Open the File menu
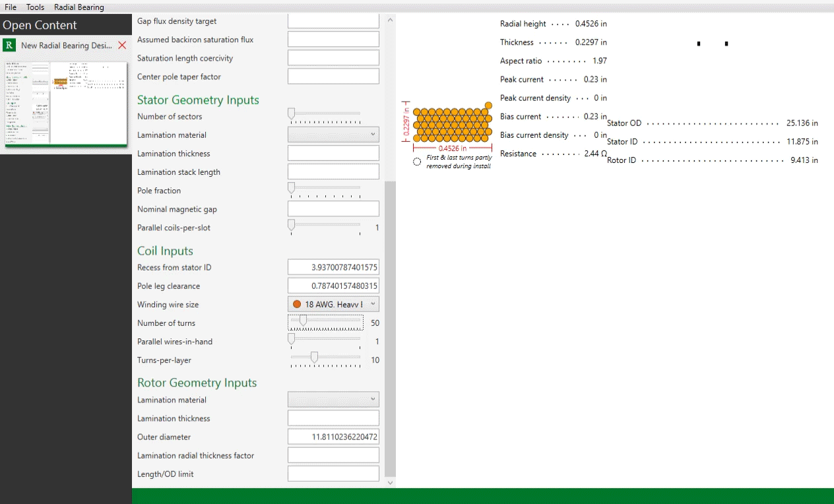The height and width of the screenshot is (504, 834). coord(11,7)
